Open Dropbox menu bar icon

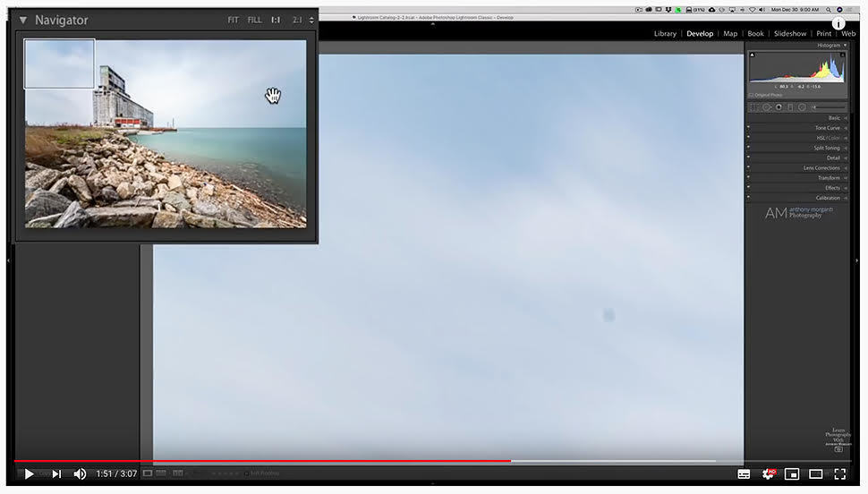point(668,10)
